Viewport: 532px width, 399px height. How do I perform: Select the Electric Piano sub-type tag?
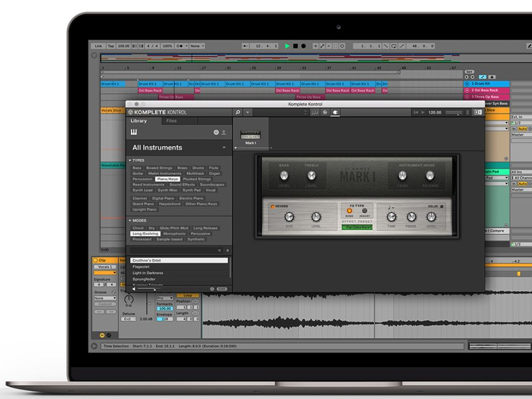click(x=192, y=198)
